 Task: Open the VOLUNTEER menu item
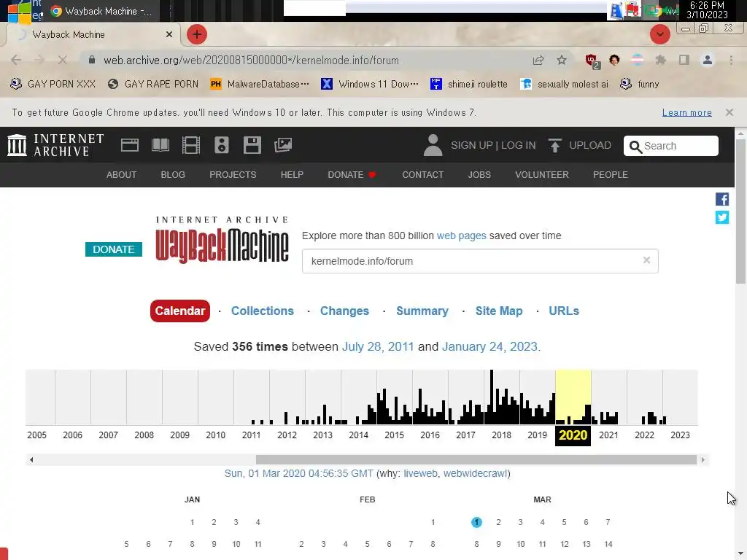[542, 175]
